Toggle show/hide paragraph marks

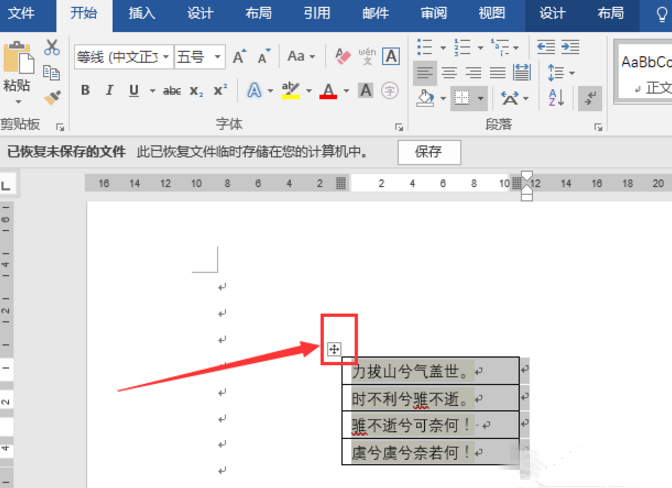tap(590, 99)
